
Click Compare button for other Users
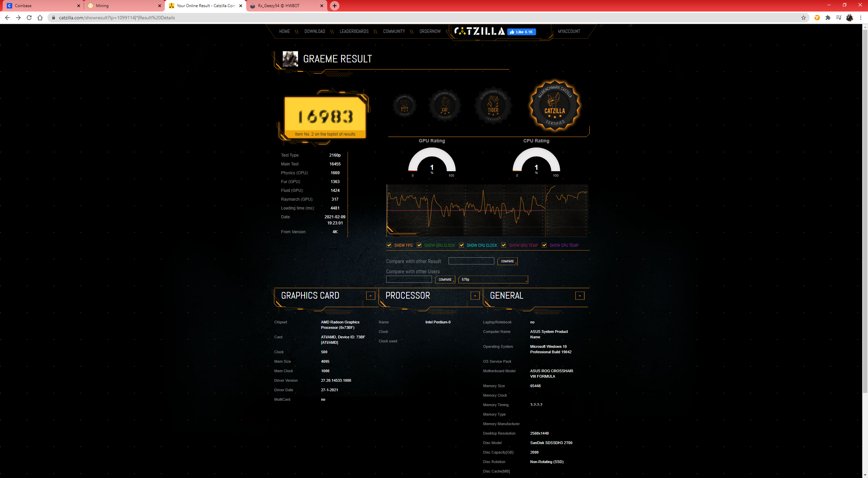tap(445, 279)
